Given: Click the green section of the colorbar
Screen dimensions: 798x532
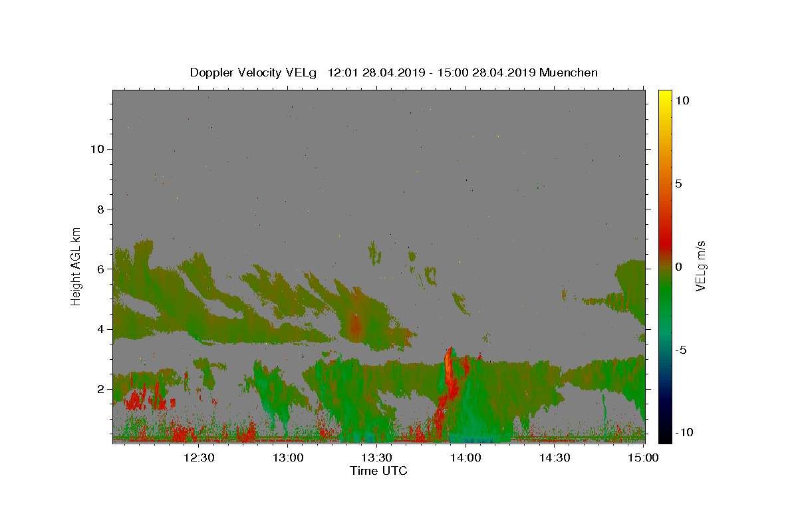Looking at the screenshot, I should click(x=665, y=293).
